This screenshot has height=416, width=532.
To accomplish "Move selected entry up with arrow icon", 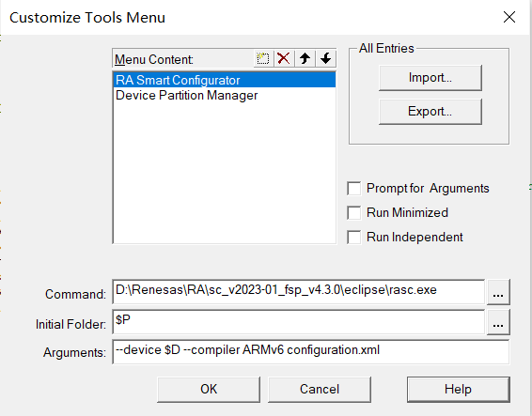I will [x=305, y=58].
